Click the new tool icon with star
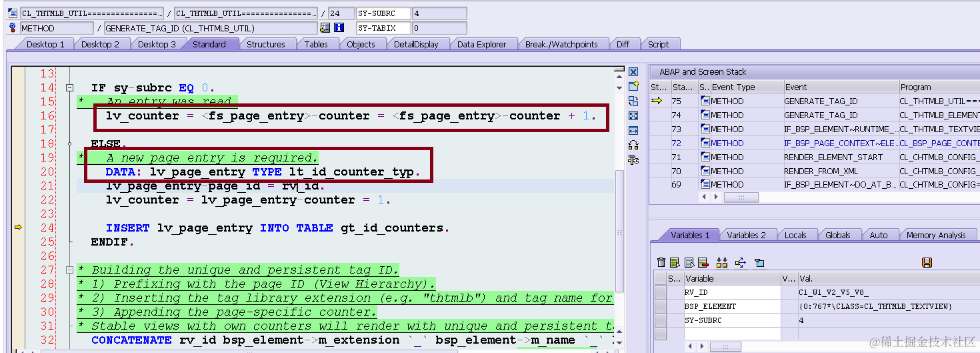The height and width of the screenshot is (353, 980). coord(633,86)
